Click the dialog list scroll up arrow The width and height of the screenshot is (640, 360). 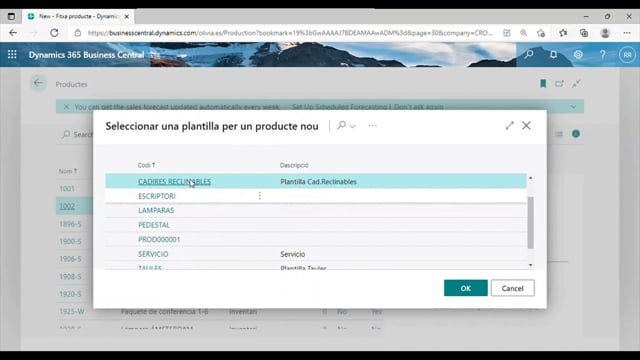[530, 178]
